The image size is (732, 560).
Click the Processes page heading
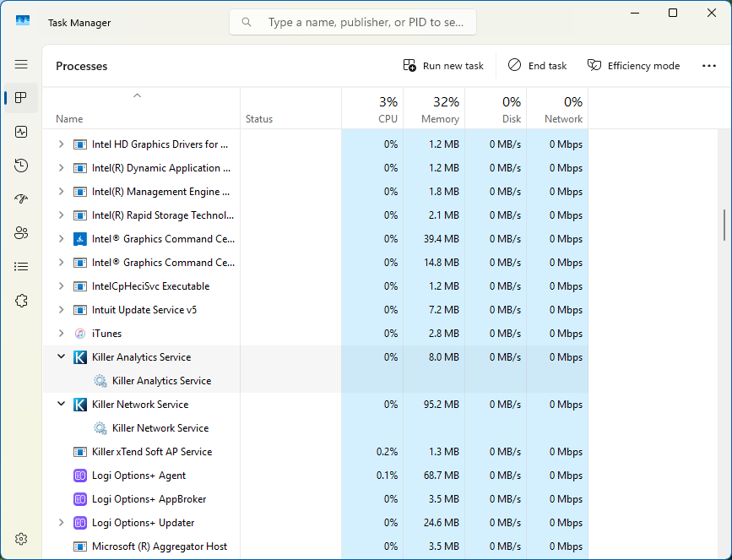(82, 67)
